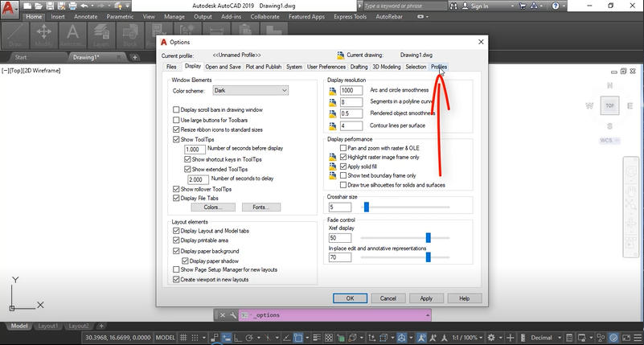Toggle transparency checkerboard icon in status bar

click(329, 338)
